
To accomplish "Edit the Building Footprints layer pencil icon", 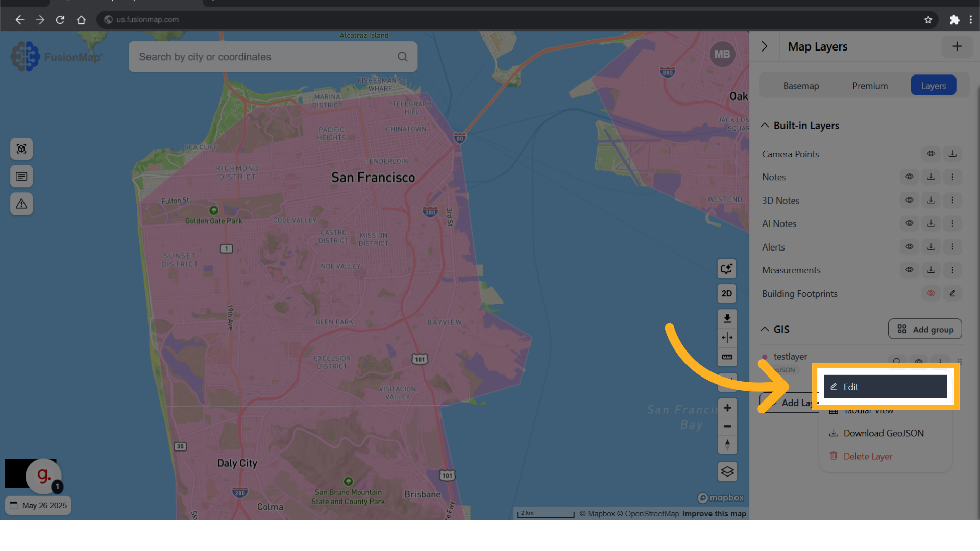I will tap(952, 294).
